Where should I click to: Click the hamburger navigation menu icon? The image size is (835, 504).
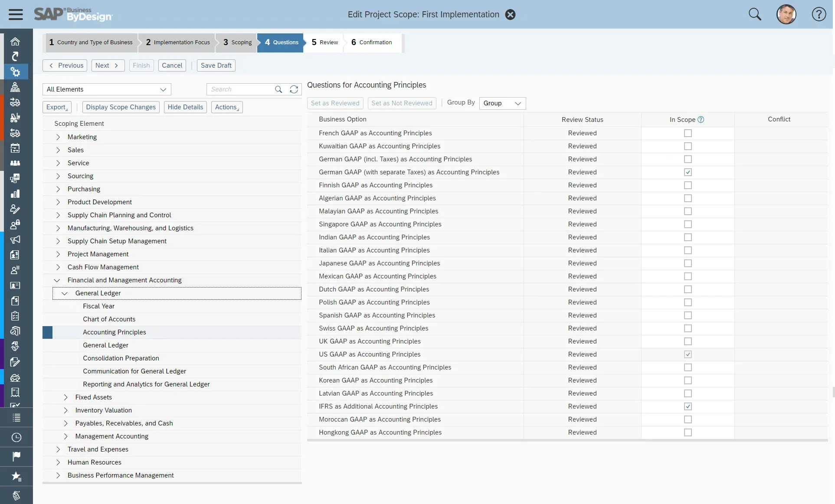click(x=16, y=14)
